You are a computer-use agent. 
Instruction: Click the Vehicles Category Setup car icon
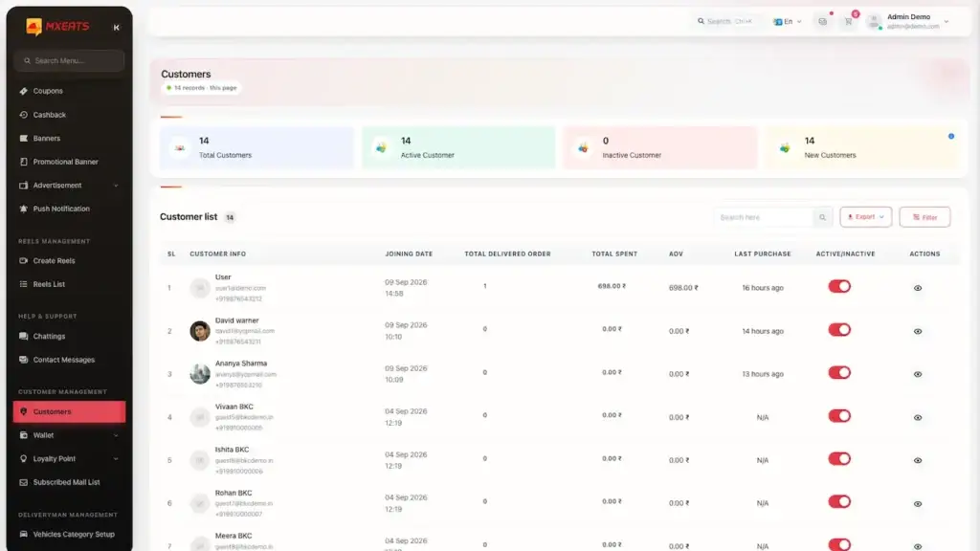coord(24,534)
